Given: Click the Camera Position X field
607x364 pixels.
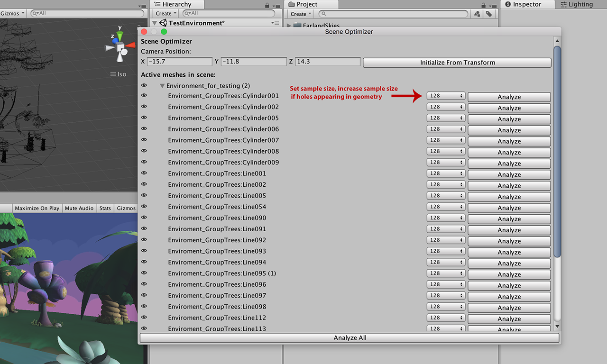Looking at the screenshot, I should (180, 62).
